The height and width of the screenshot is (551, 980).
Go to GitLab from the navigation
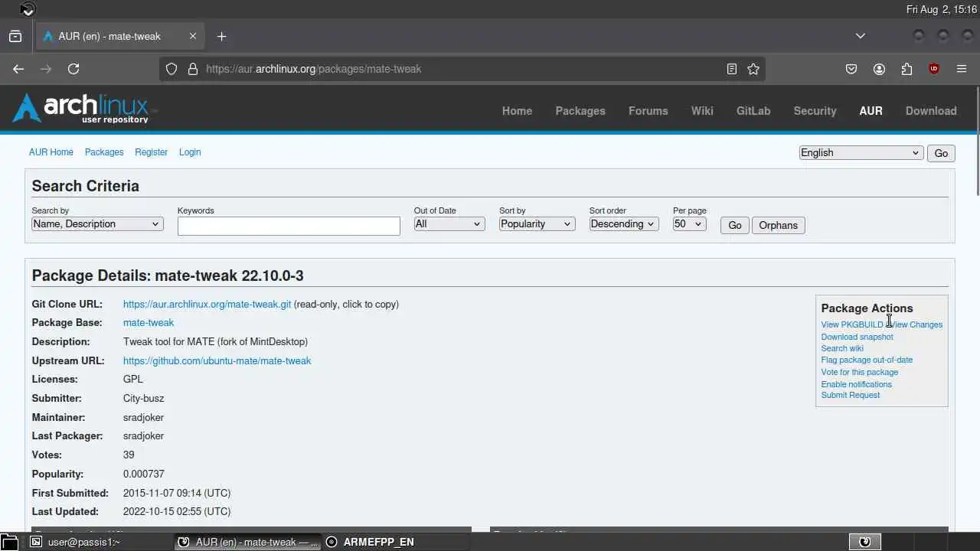click(753, 111)
